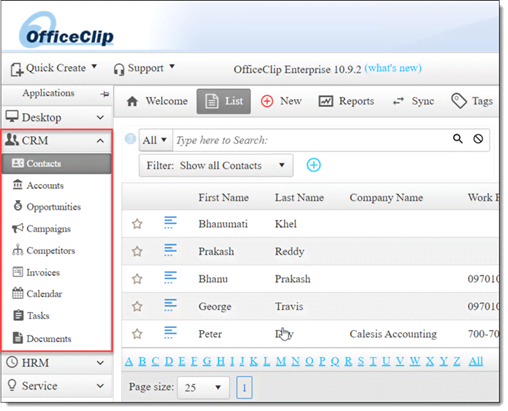This screenshot has width=508, height=411.
Task: Star the Peter contact row
Action: 137,334
